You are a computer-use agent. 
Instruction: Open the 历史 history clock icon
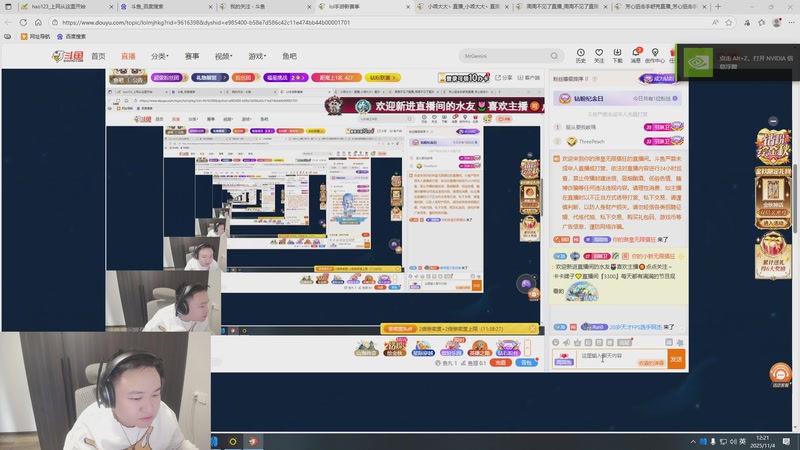pos(581,56)
